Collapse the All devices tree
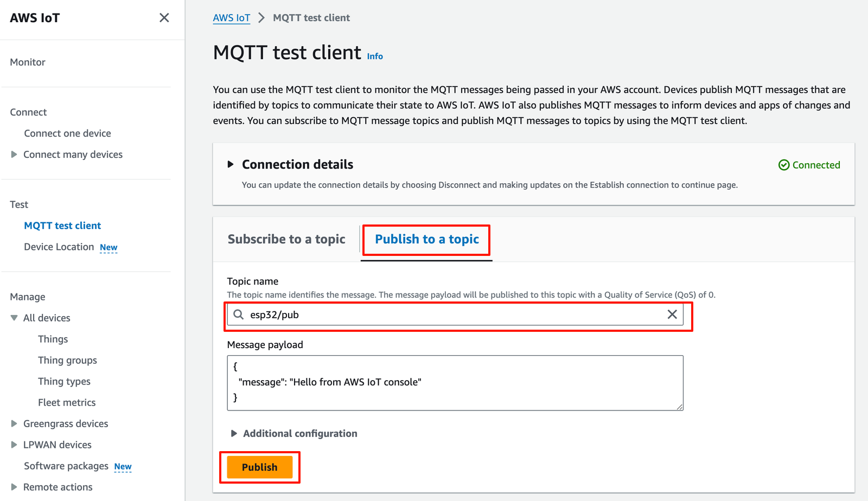Image resolution: width=868 pixels, height=501 pixels. 14,318
